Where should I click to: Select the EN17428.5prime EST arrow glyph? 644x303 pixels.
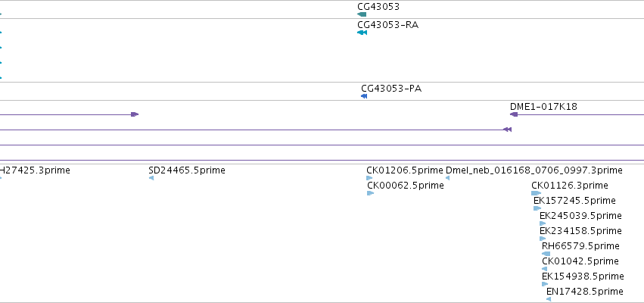tap(549, 299)
